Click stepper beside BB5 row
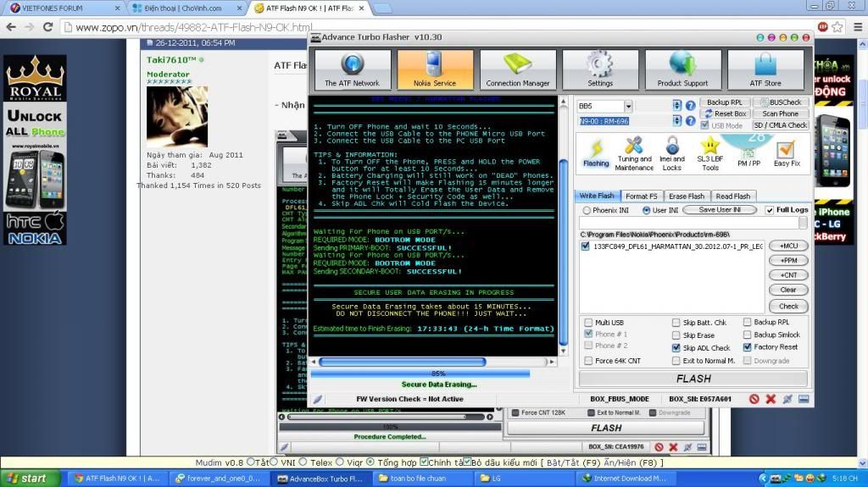 676,105
